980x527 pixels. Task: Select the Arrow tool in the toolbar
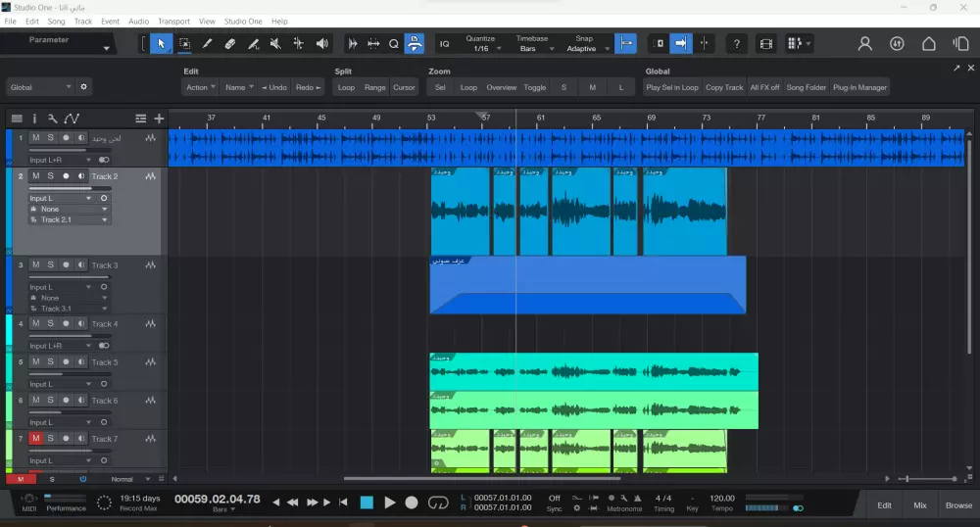(x=161, y=43)
